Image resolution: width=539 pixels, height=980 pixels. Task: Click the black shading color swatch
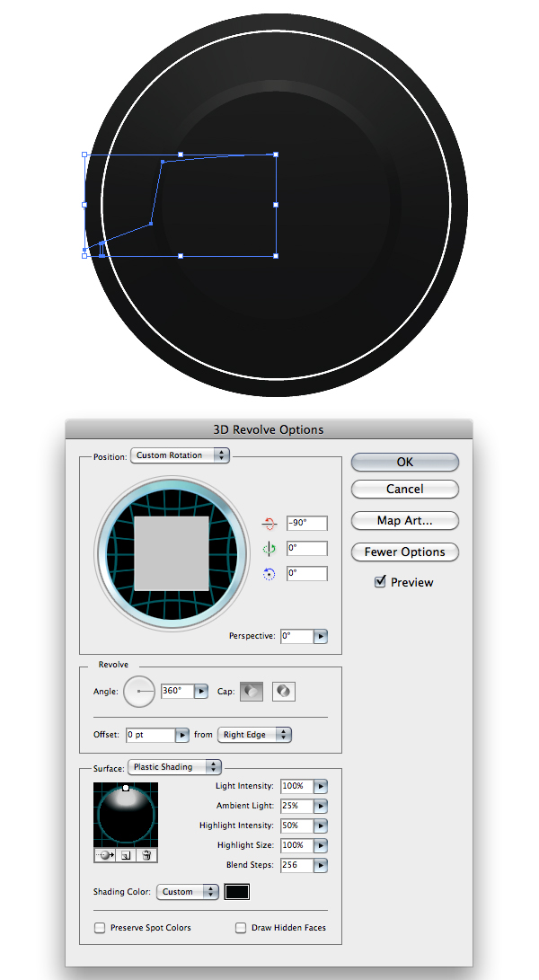click(237, 892)
